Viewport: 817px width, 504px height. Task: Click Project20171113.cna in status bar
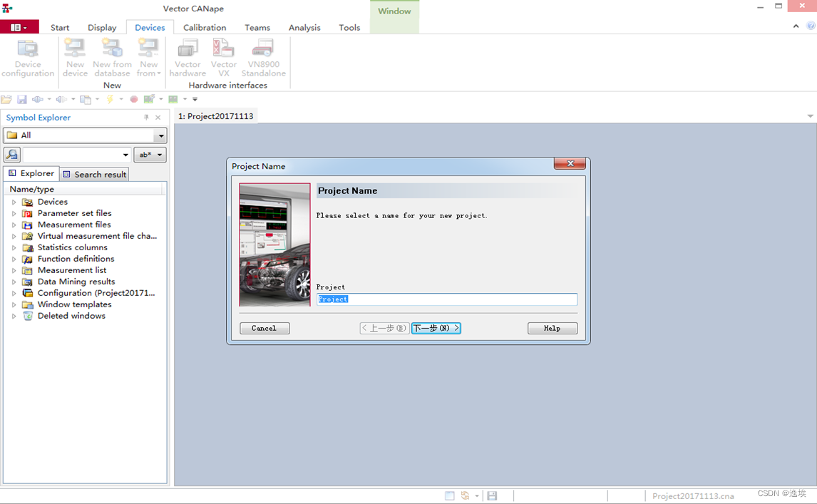pos(693,496)
